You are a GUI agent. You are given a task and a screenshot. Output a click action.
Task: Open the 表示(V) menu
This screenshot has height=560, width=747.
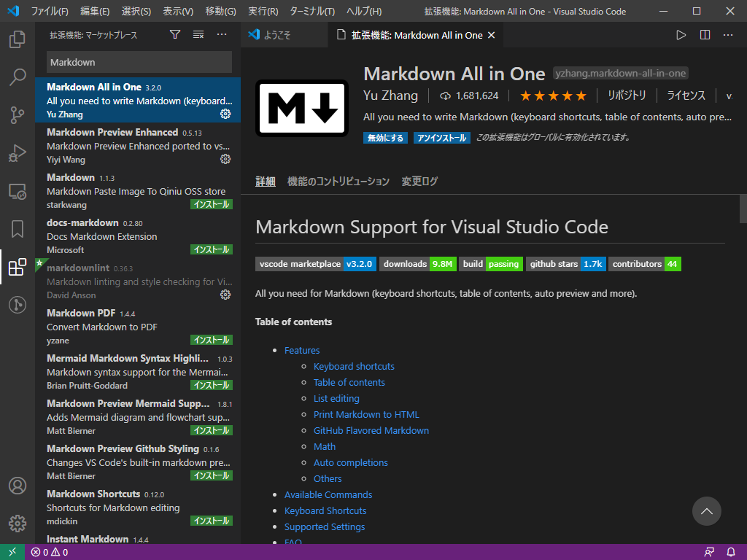[x=178, y=12]
